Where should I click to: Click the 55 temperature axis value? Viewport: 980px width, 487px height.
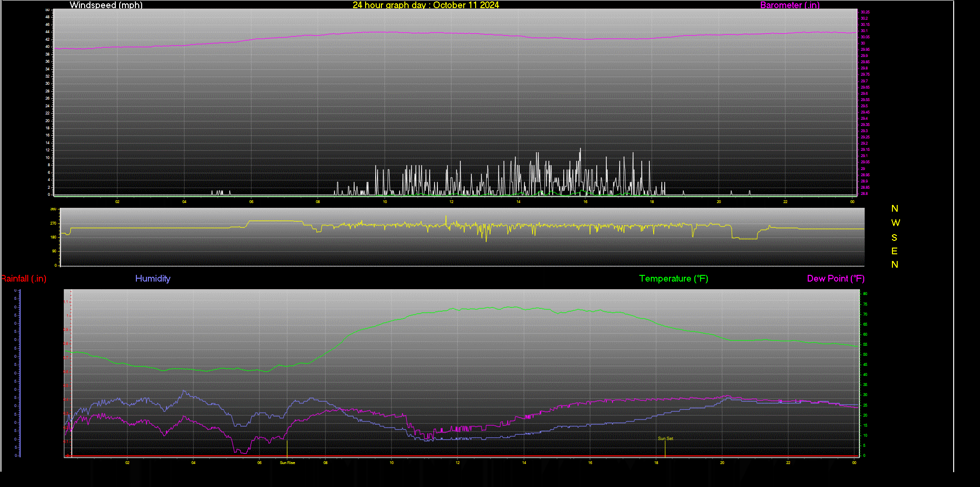click(x=865, y=344)
